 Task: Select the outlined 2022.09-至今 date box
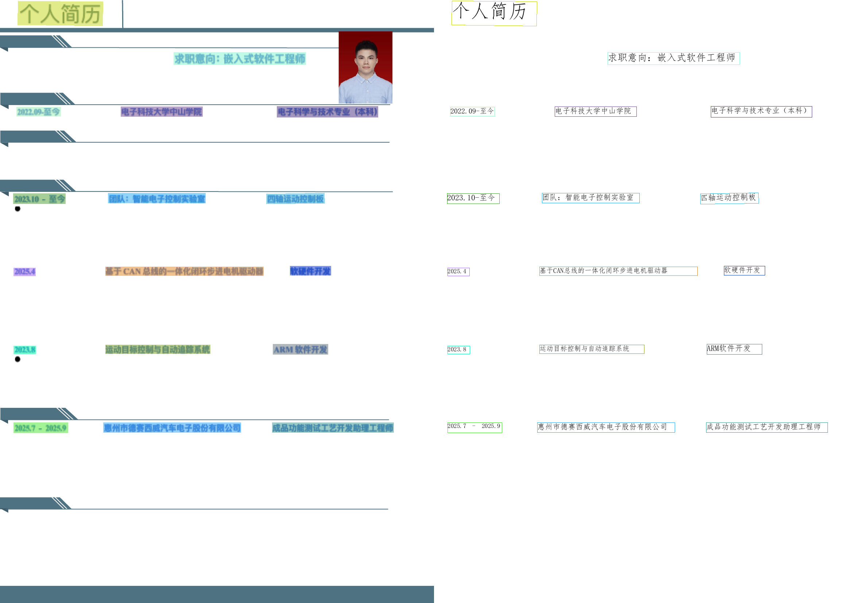coord(472,111)
